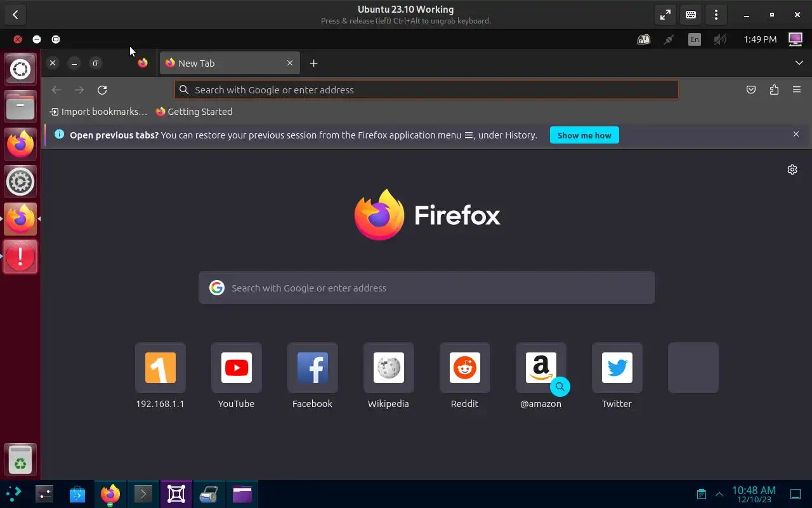Open the Reddit shortcut tile

point(465,376)
